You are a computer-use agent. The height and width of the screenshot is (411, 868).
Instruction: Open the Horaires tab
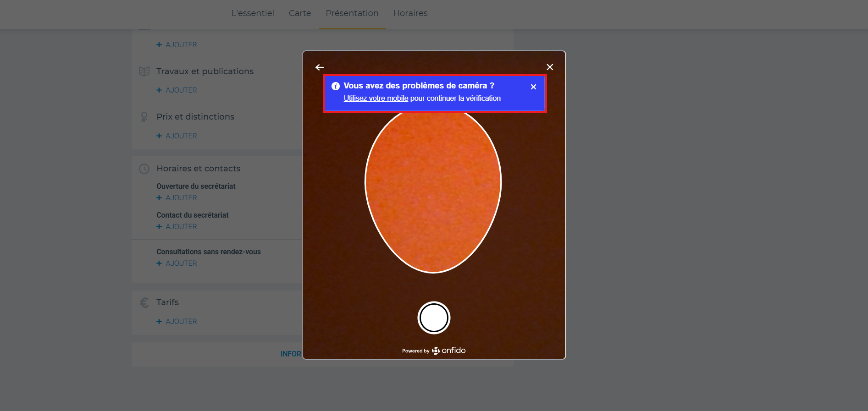410,13
